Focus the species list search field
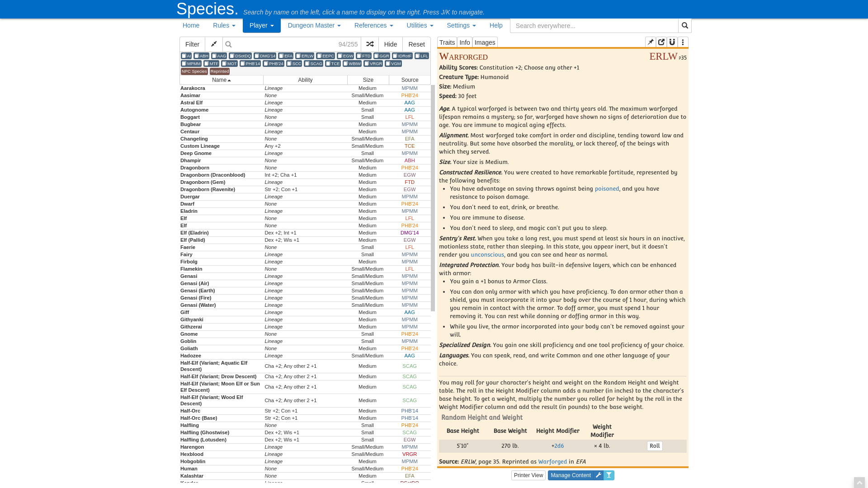 [x=292, y=44]
